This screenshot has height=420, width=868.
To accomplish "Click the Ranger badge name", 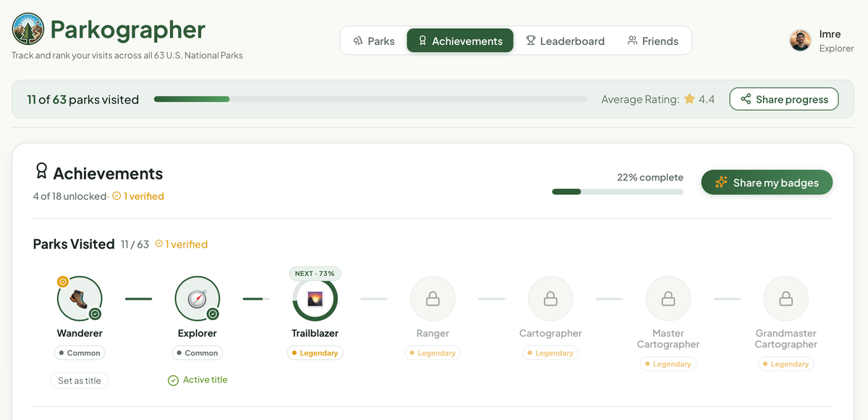I will click(x=433, y=334).
